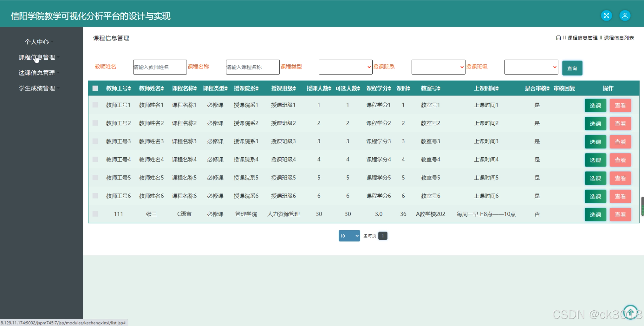644x326 pixels.
Task: Open the 授课班级 filter dropdown
Action: coord(531,67)
